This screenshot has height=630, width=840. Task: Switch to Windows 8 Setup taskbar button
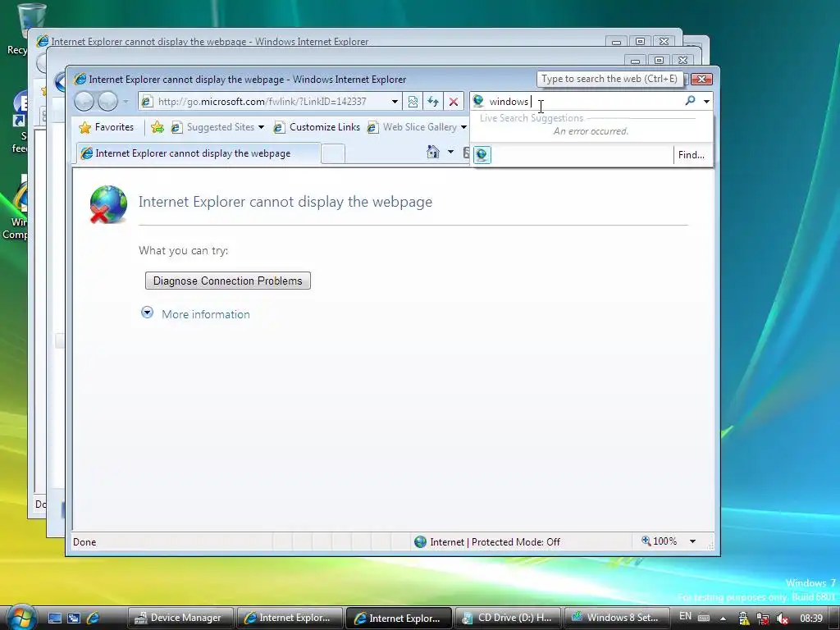[617, 619]
